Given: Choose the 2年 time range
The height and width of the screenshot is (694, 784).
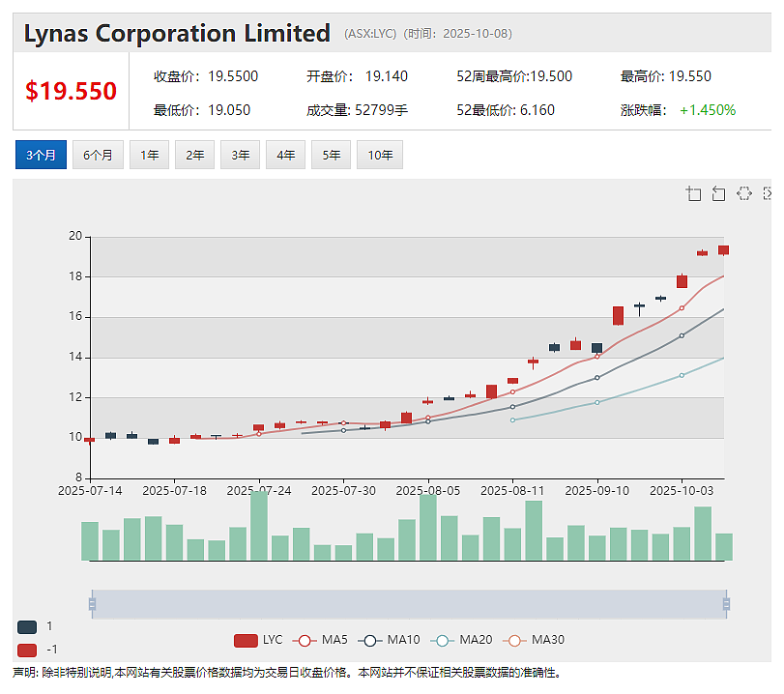Looking at the screenshot, I should (x=195, y=155).
